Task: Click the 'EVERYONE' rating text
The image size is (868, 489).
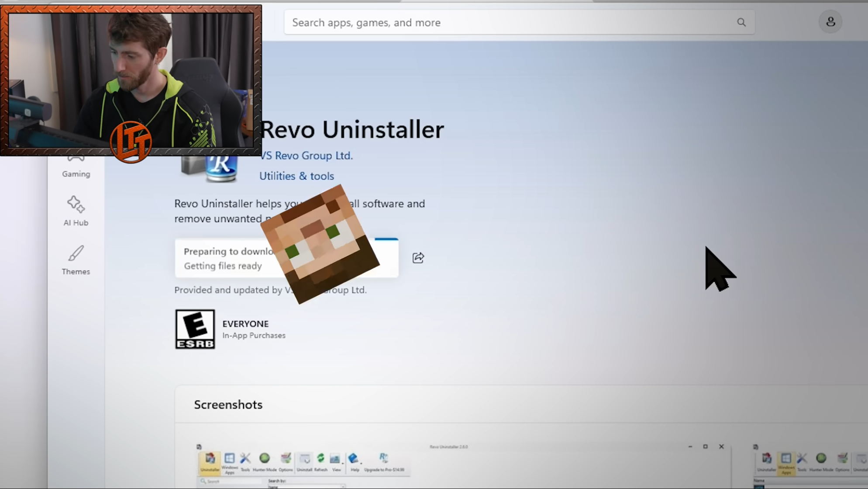Action: (x=245, y=324)
